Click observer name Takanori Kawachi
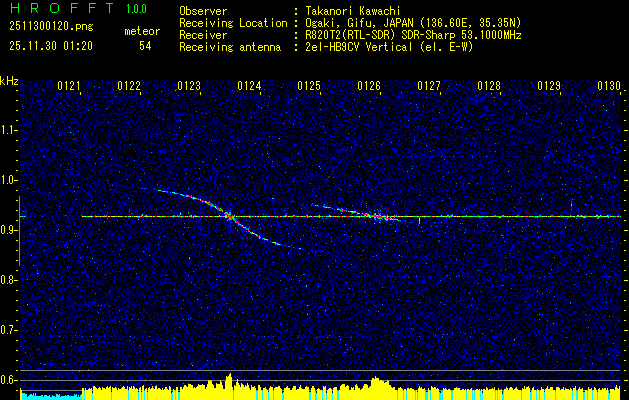The width and height of the screenshot is (629, 400). pos(353,11)
